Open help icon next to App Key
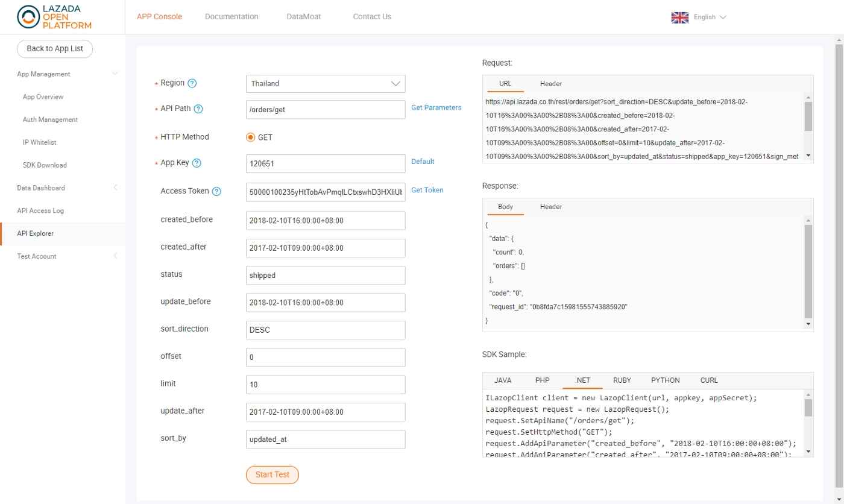This screenshot has width=844, height=504. (x=197, y=163)
